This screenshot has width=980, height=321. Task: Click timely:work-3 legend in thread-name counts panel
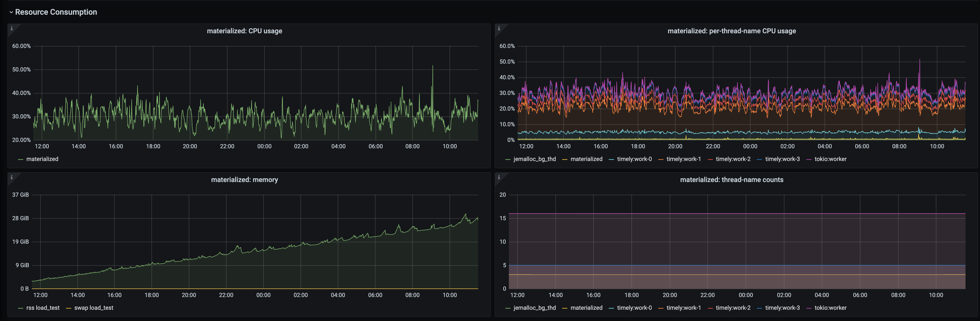coord(782,308)
